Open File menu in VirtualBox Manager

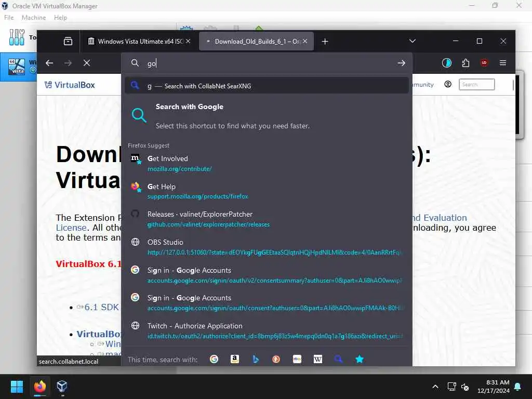click(9, 18)
